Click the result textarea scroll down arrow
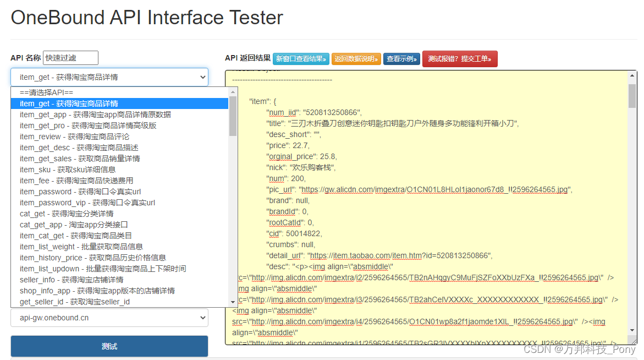Viewport: 644px width, 360px height. pyautogui.click(x=632, y=330)
